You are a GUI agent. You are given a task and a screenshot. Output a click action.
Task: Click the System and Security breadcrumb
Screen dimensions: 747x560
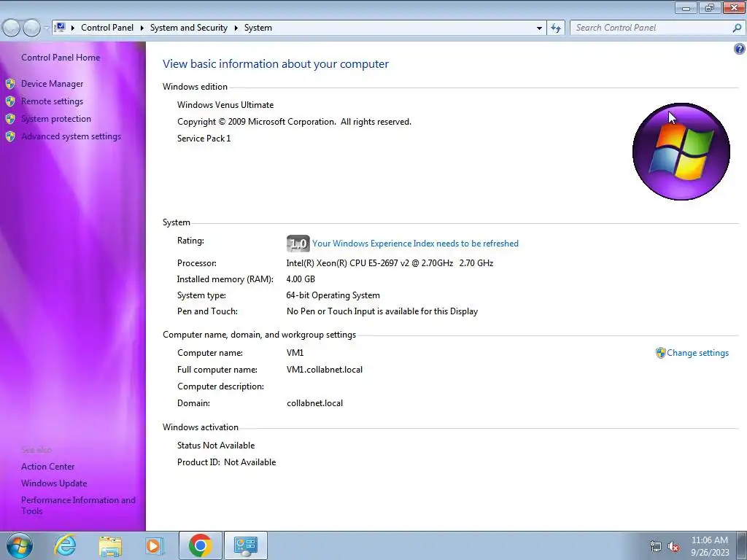pos(189,28)
